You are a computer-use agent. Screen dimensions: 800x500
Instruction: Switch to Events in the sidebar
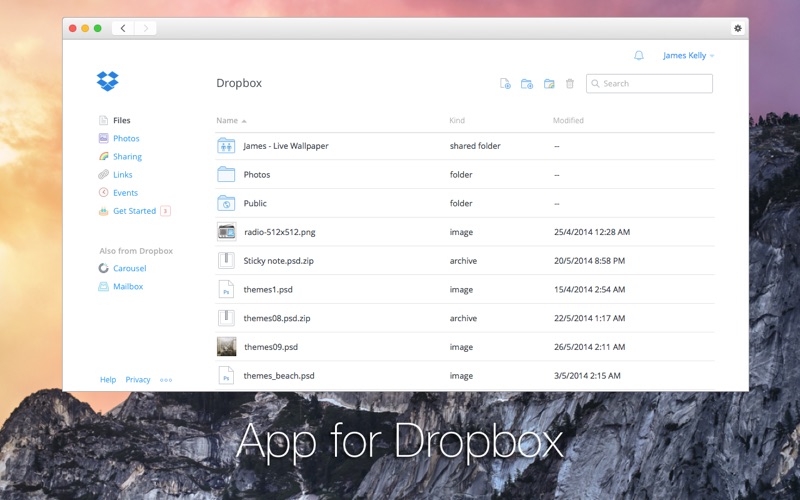click(x=125, y=193)
